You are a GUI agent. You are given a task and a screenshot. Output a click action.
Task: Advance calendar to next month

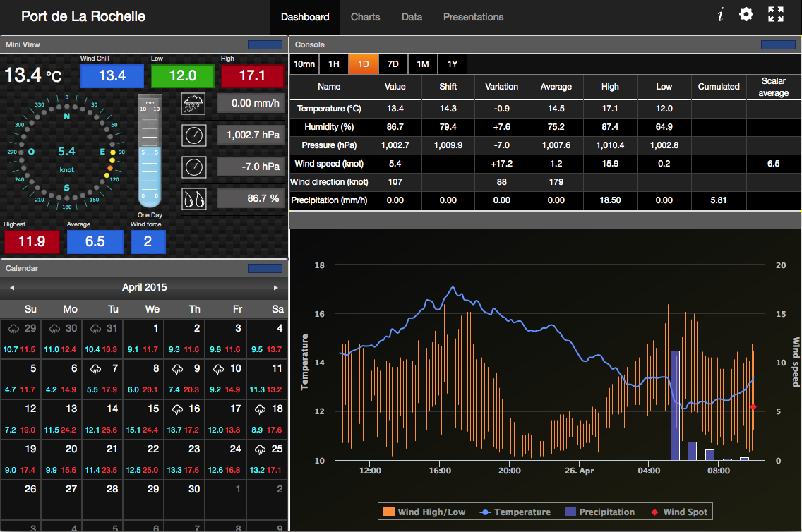(x=276, y=288)
